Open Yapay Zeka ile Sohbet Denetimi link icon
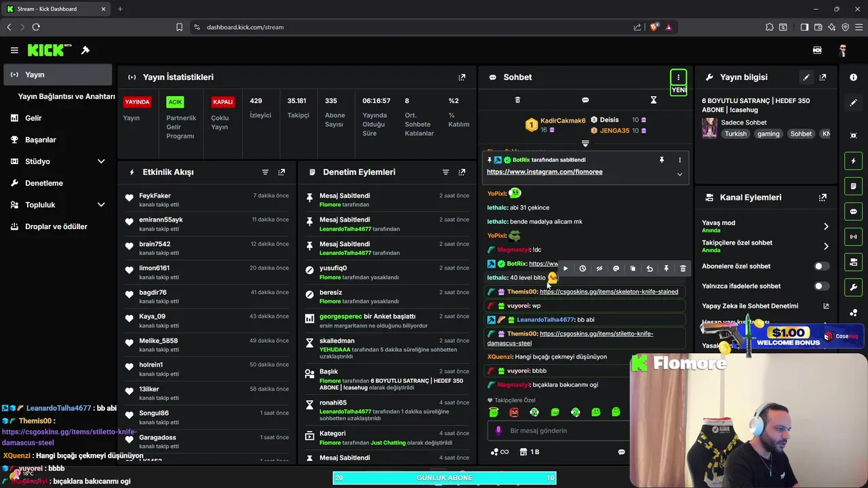Viewport: 868px width, 488px height. [826, 306]
